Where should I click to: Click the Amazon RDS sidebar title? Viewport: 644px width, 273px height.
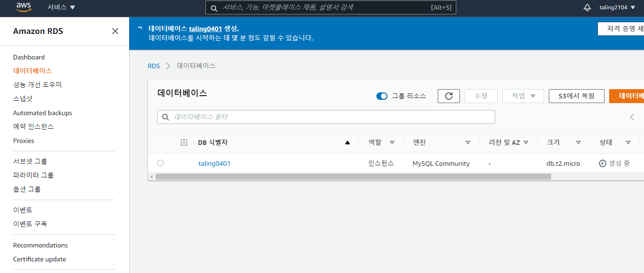point(38,31)
